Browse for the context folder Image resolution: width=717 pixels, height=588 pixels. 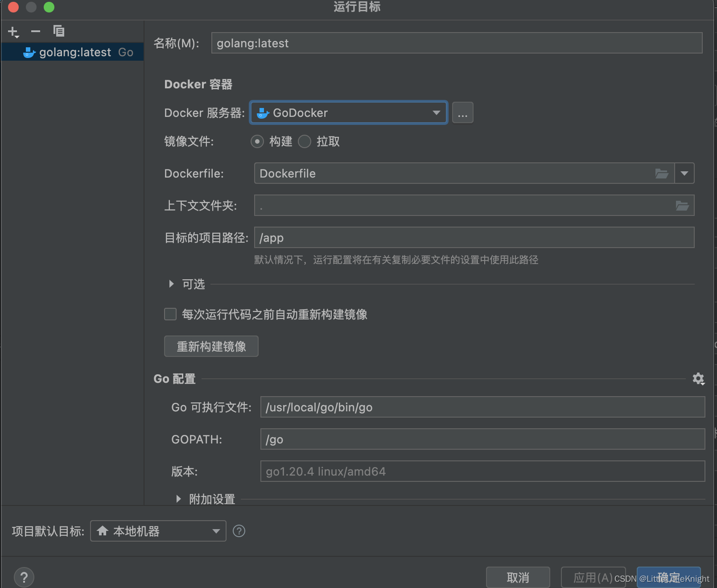(682, 205)
